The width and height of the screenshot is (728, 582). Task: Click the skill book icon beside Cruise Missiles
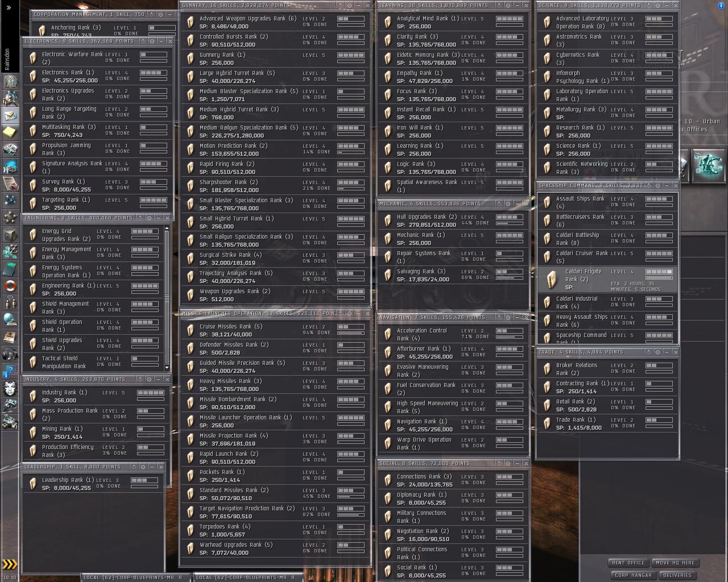(x=191, y=330)
